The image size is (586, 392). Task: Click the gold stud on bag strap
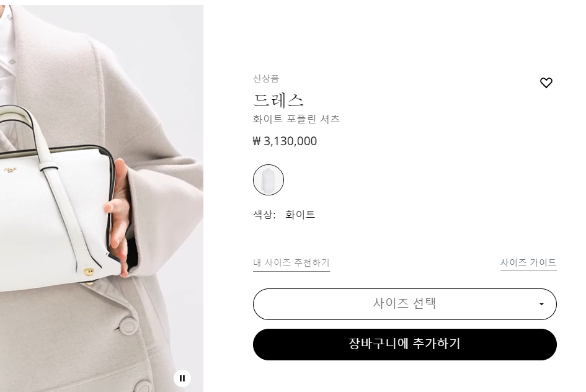89,271
